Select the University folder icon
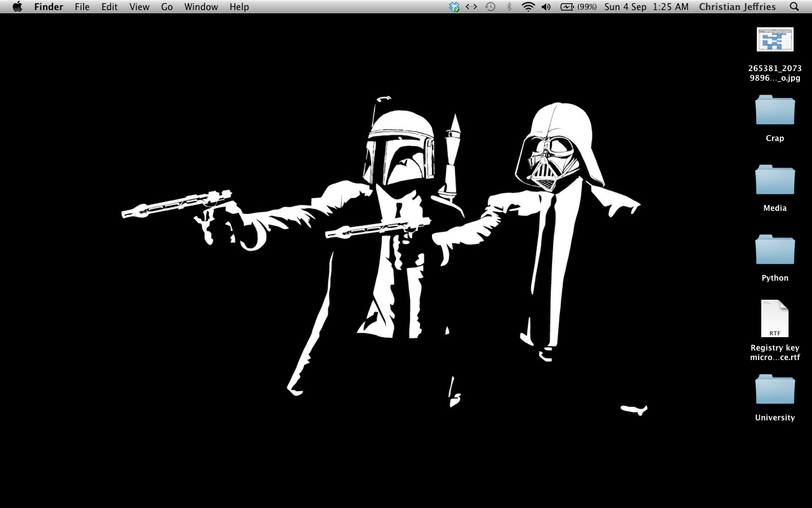 (775, 389)
